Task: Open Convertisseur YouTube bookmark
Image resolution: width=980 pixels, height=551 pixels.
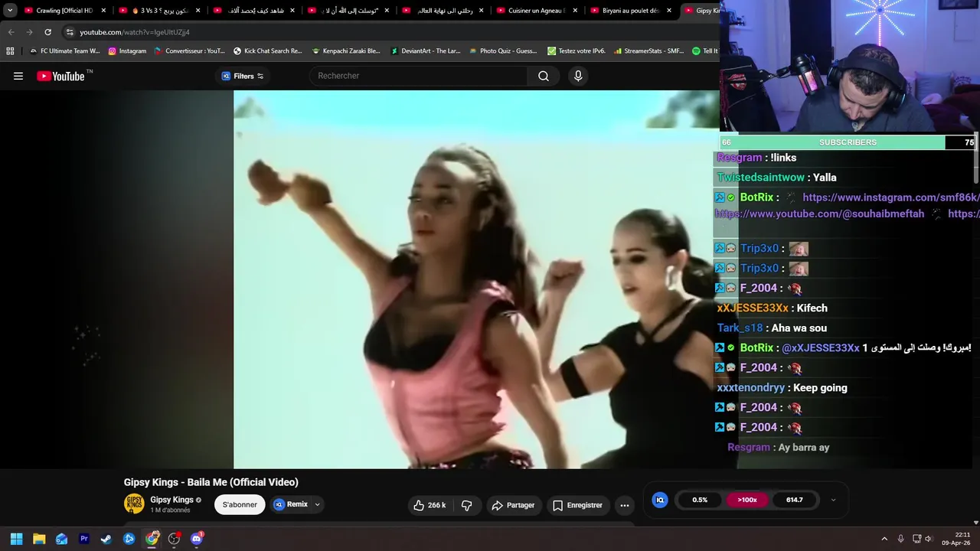Action: [190, 51]
